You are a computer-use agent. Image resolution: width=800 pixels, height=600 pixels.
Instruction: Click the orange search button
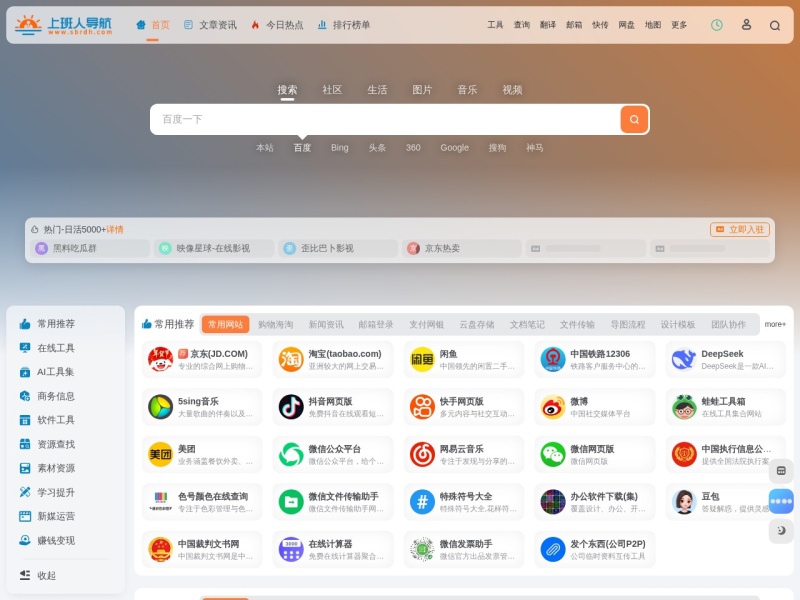[x=634, y=119]
